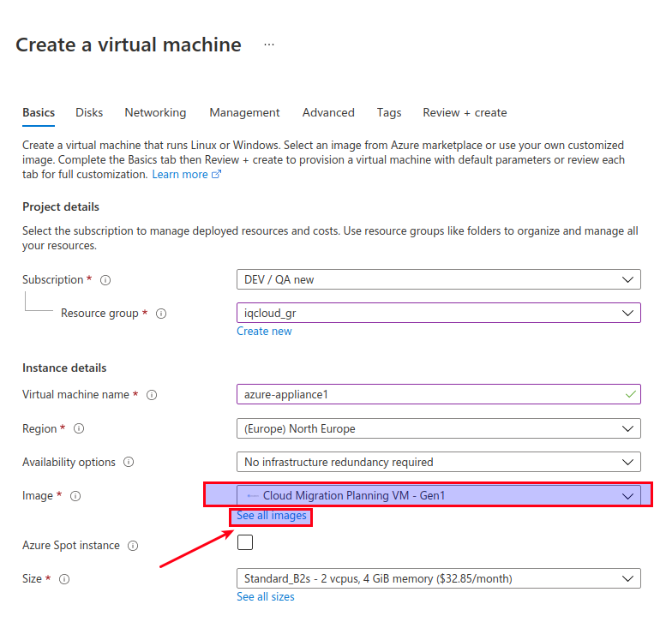
Task: Click the Availability options label
Action: pyautogui.click(x=69, y=463)
